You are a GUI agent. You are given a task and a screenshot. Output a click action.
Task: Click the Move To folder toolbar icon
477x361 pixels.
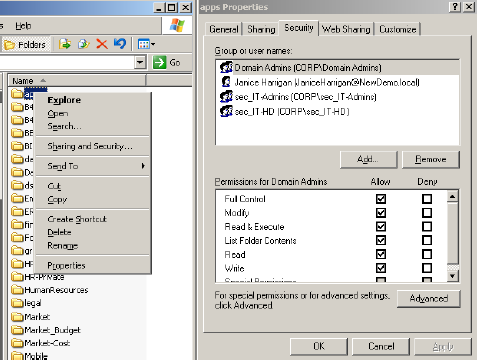(x=65, y=44)
